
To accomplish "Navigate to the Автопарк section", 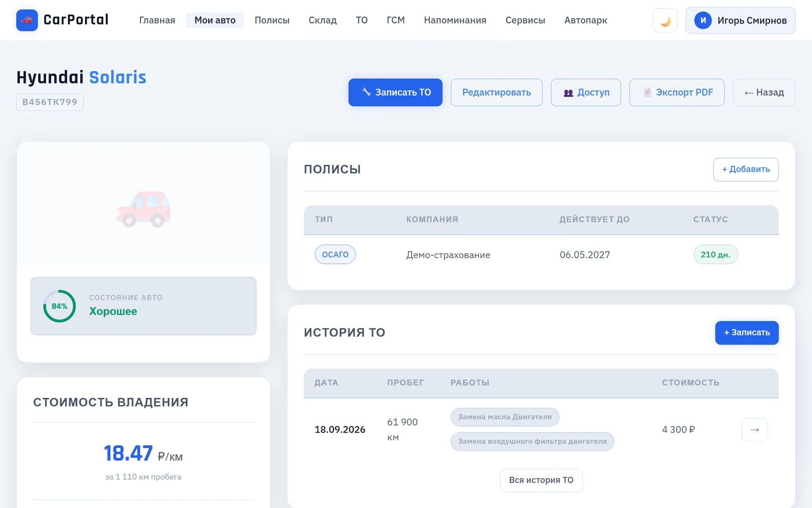I will pos(586,20).
